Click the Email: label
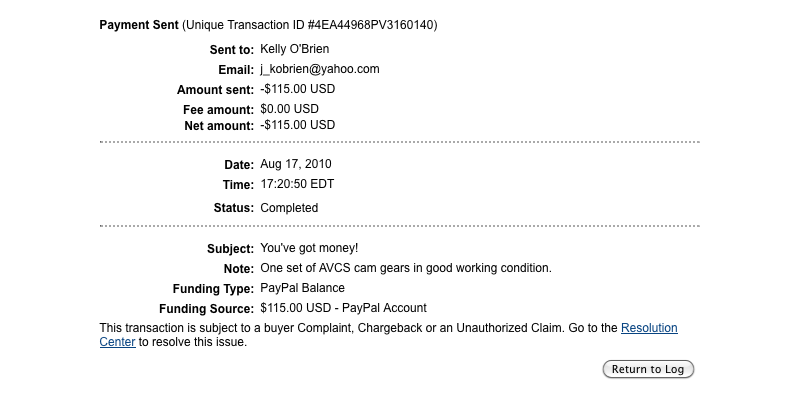The height and width of the screenshot is (410, 797). pos(236,69)
